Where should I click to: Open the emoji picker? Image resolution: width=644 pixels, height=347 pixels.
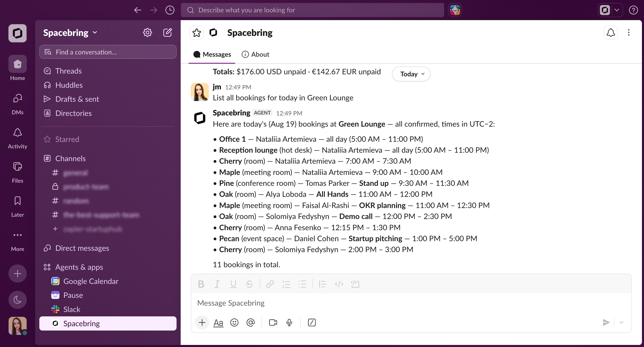pyautogui.click(x=234, y=323)
